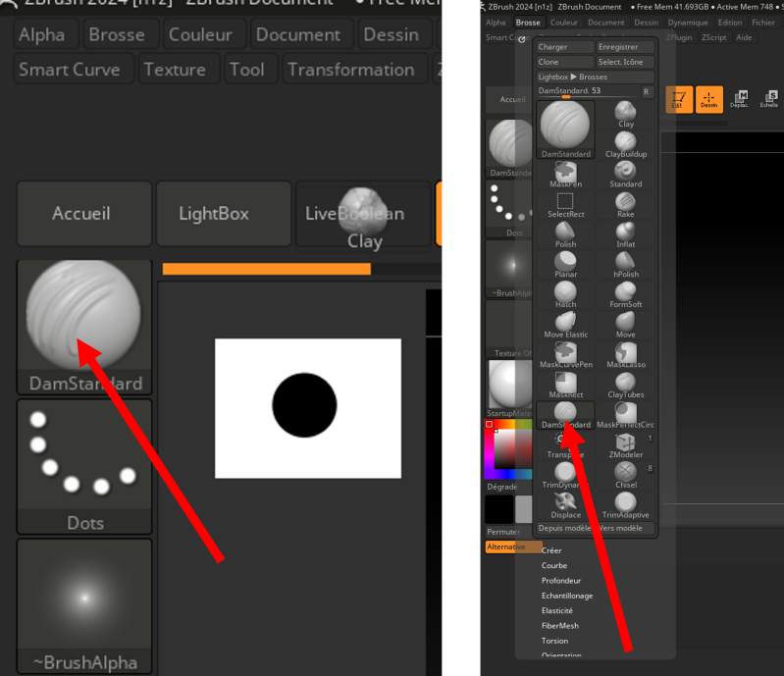Click the Permuter colors button
The image size is (784, 676).
pos(503,532)
